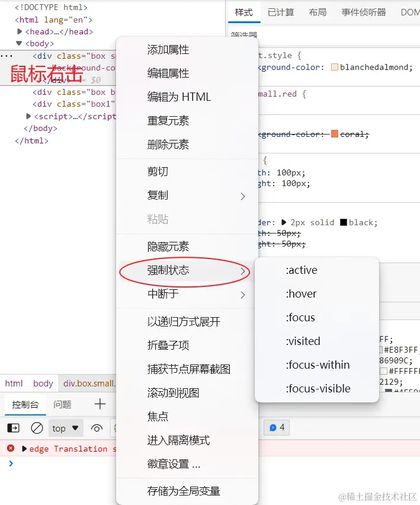This screenshot has width=420, height=505.
Task: Open the 复制 submenu arrow
Action: [x=243, y=196]
